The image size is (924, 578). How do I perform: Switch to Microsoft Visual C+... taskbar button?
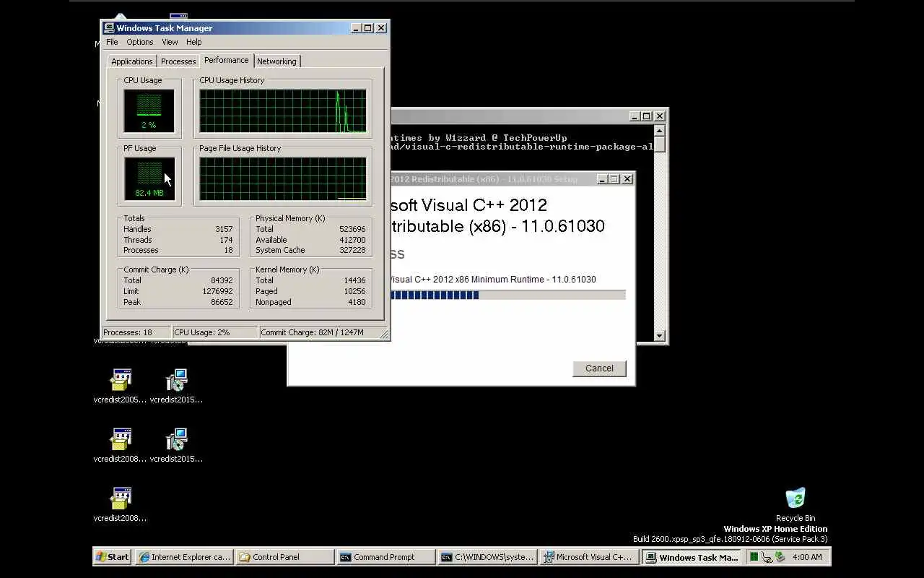point(588,557)
